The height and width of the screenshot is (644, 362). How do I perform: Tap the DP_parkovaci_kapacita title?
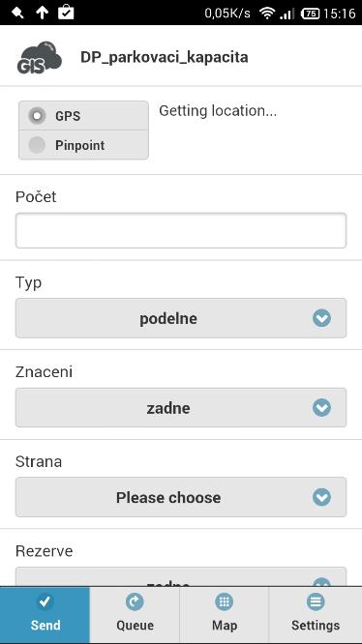pyautogui.click(x=165, y=57)
